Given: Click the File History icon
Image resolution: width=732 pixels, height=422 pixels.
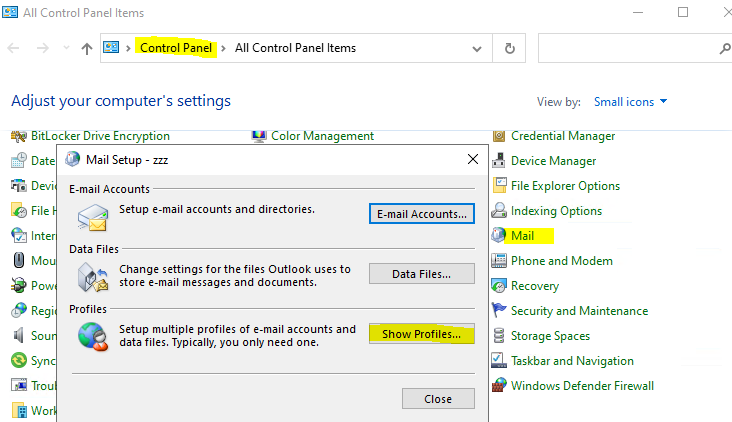Looking at the screenshot, I should pos(19,211).
